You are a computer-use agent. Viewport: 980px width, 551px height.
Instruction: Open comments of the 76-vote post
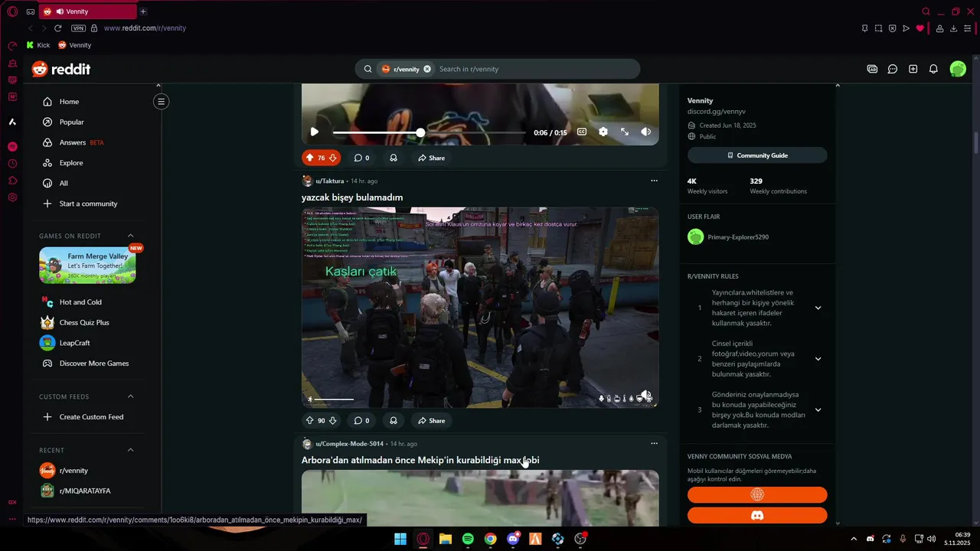click(x=361, y=158)
